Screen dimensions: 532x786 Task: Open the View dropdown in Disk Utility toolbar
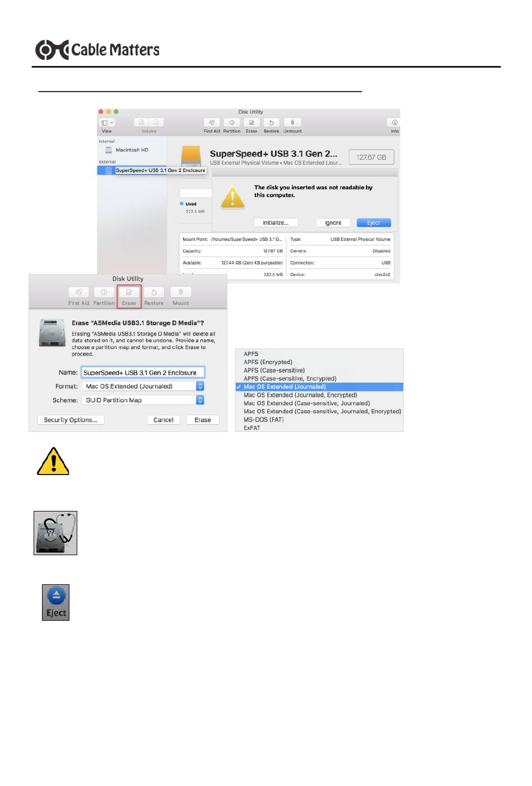coord(107,123)
